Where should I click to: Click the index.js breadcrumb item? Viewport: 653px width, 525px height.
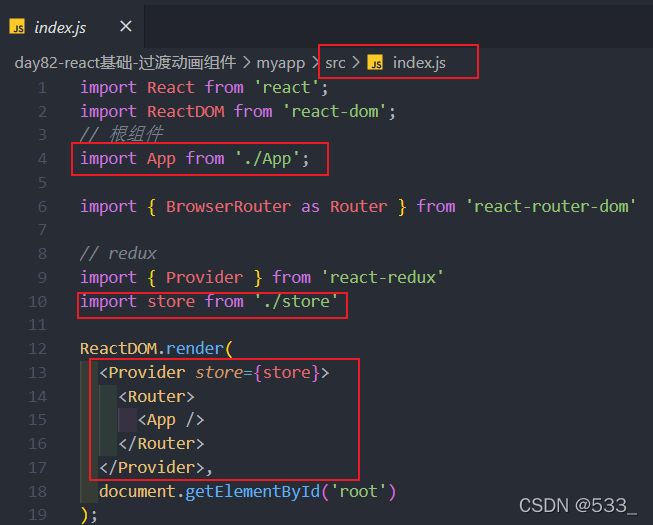click(x=419, y=63)
